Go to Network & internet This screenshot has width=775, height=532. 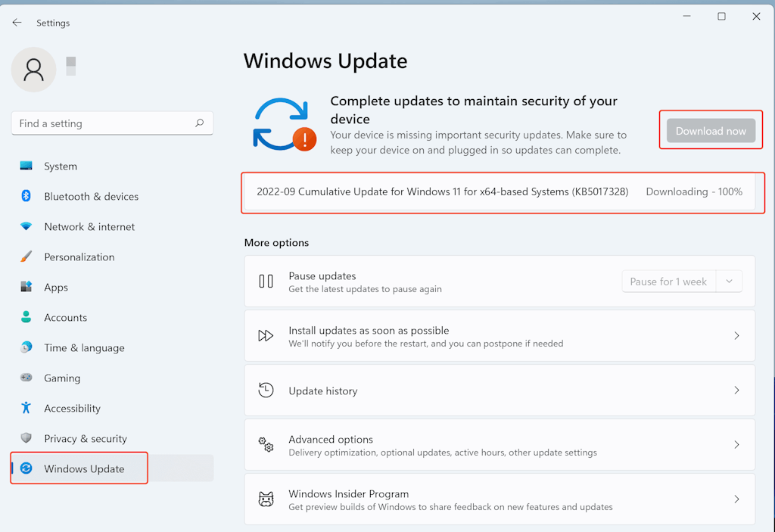(x=112, y=226)
